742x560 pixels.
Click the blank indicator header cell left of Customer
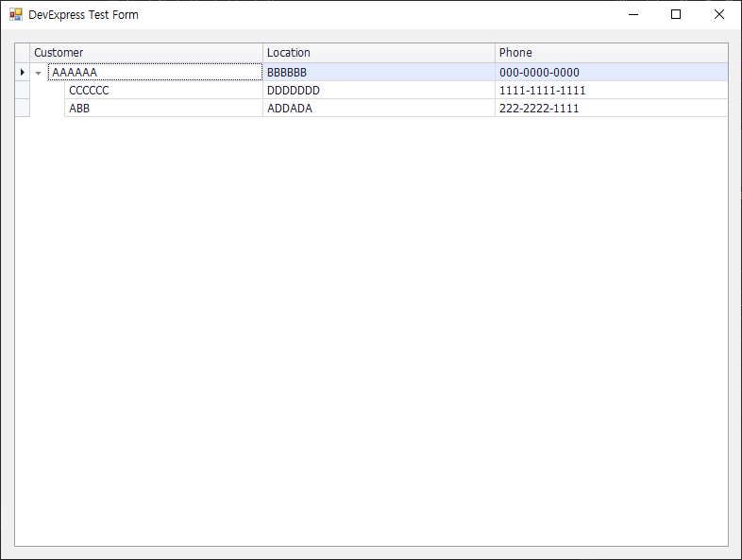point(23,53)
